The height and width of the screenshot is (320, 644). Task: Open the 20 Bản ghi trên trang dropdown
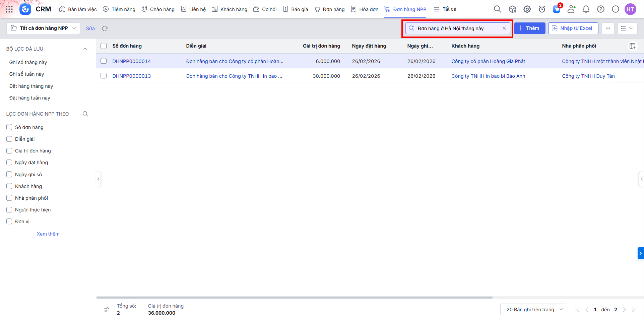tap(533, 310)
